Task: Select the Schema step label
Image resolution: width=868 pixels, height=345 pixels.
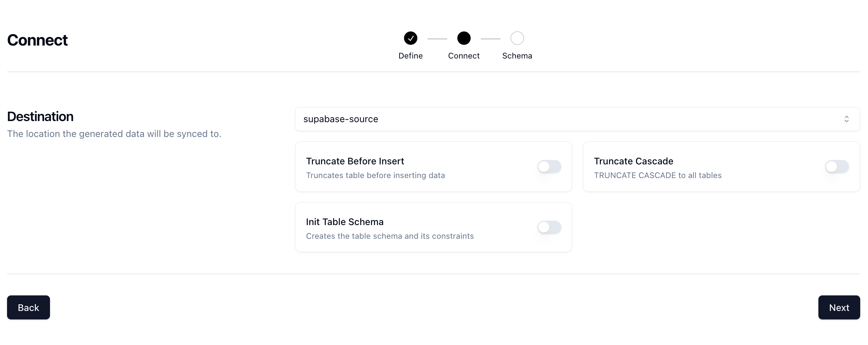Action: click(517, 56)
